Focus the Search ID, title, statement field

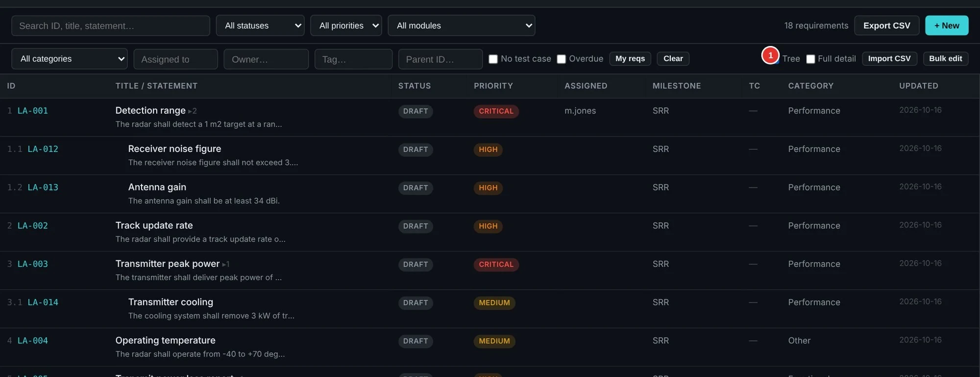coord(111,25)
